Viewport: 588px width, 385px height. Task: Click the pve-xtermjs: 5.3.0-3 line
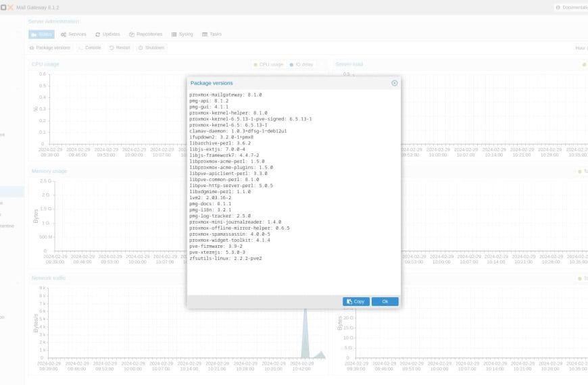pyautogui.click(x=217, y=253)
